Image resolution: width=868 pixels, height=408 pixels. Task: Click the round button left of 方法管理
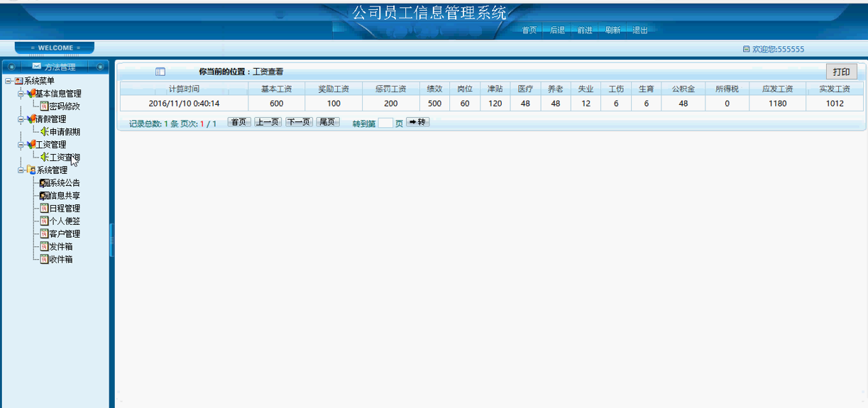(11, 67)
